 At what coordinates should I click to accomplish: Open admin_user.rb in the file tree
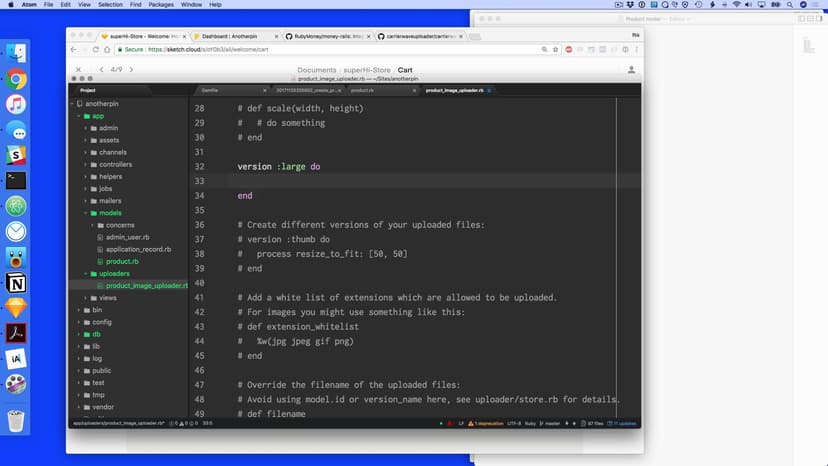coord(127,237)
